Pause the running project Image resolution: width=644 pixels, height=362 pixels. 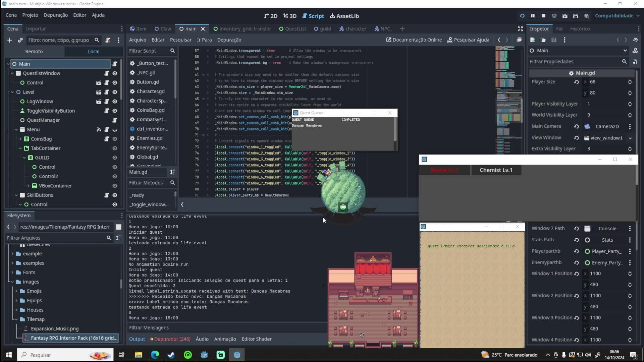(533, 16)
